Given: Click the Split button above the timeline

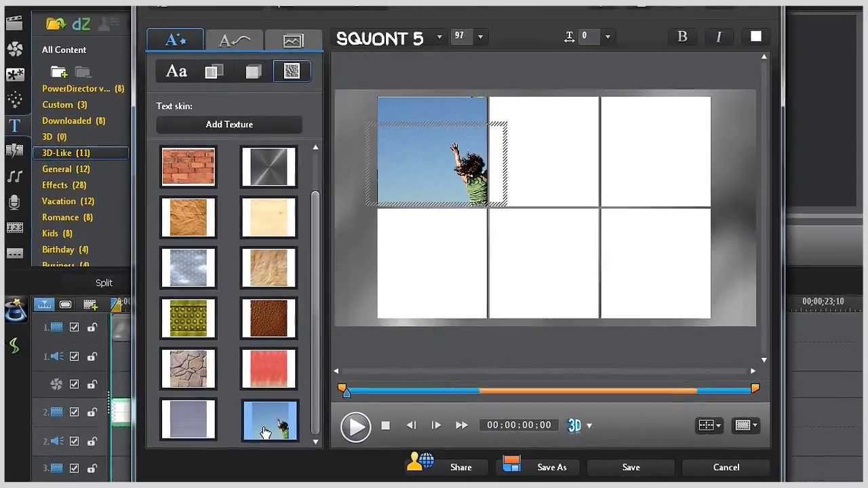Looking at the screenshot, I should 104,283.
